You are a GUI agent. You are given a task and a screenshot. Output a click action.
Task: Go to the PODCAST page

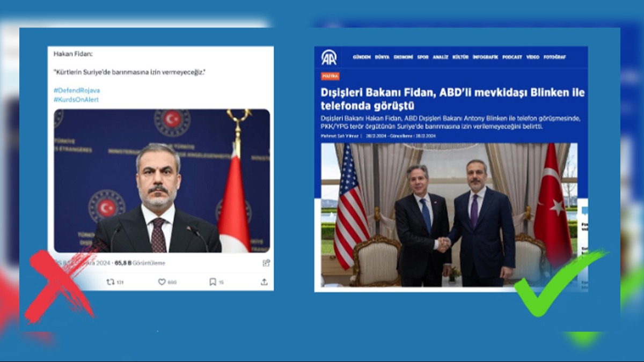(x=512, y=57)
